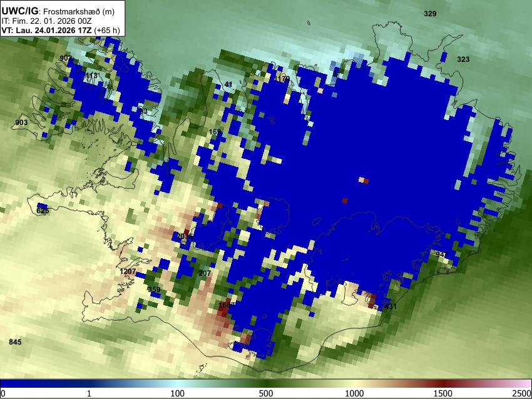The width and height of the screenshot is (532, 399).
Task: Pick the 359 value label
Action: [154, 289]
